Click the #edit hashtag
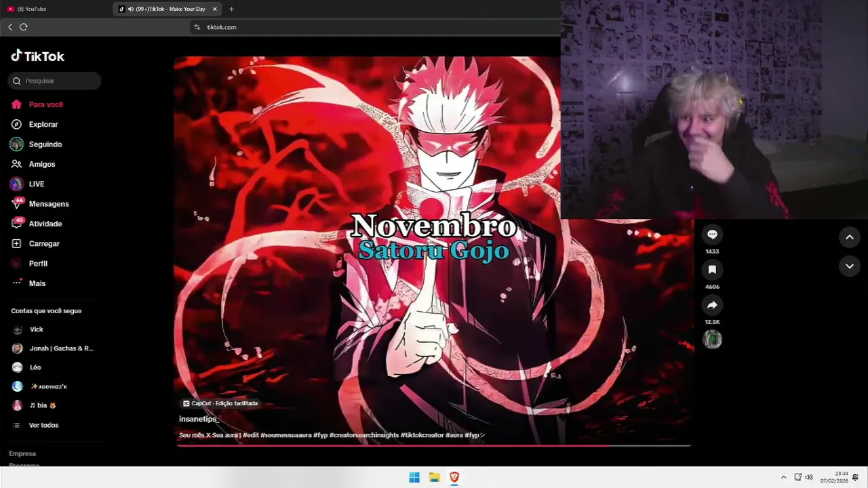 click(x=251, y=435)
